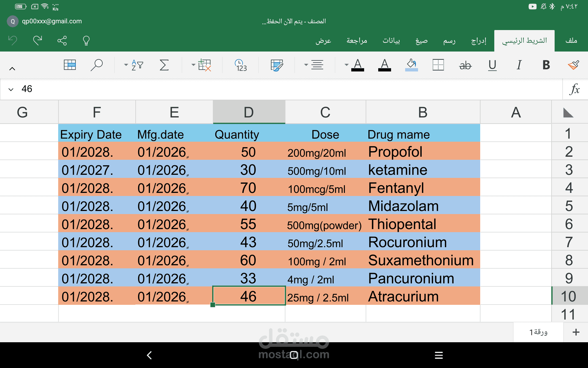Open number formatting with the 123 icon
Image resolution: width=588 pixels, height=368 pixels.
241,65
